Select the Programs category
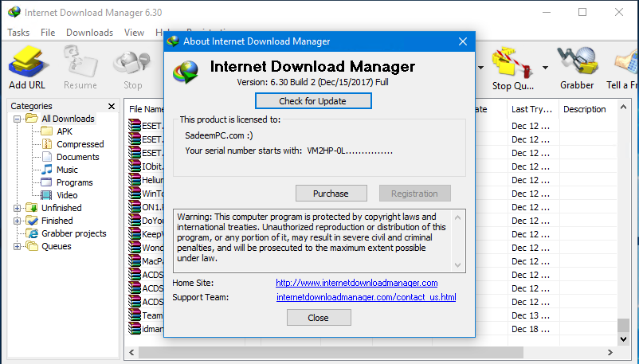This screenshot has width=639, height=364. pos(74,182)
